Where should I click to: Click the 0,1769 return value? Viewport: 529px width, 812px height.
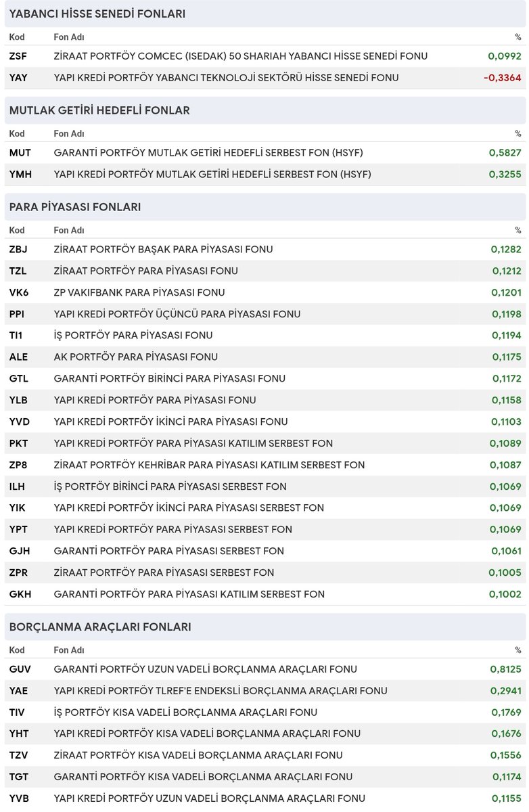[507, 713]
